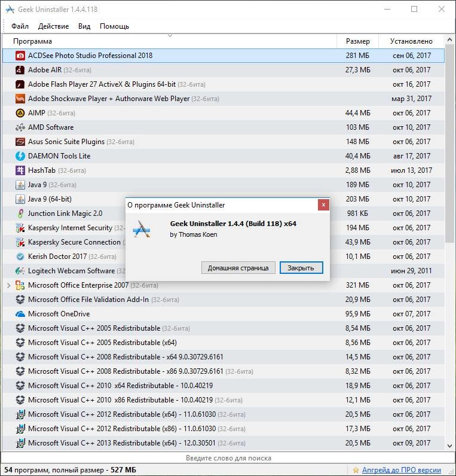
Task: Open the Файл menu
Action: pyautogui.click(x=20, y=26)
